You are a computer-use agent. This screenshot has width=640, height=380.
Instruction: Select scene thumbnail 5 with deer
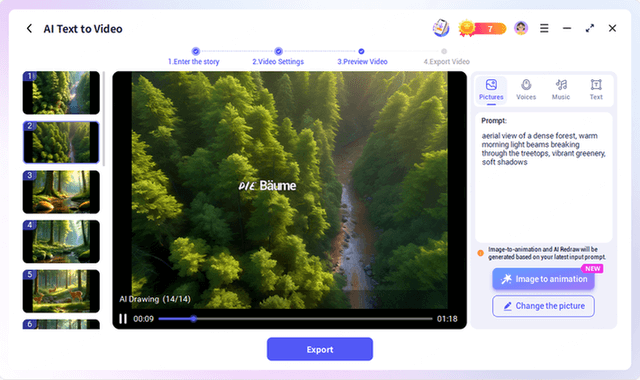[61, 291]
